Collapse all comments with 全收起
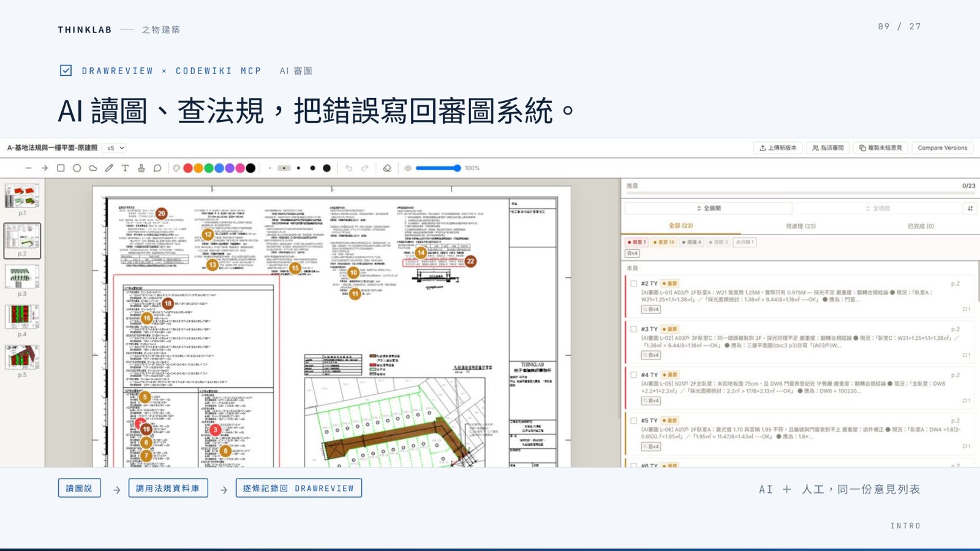This screenshot has height=551, width=980. click(878, 208)
